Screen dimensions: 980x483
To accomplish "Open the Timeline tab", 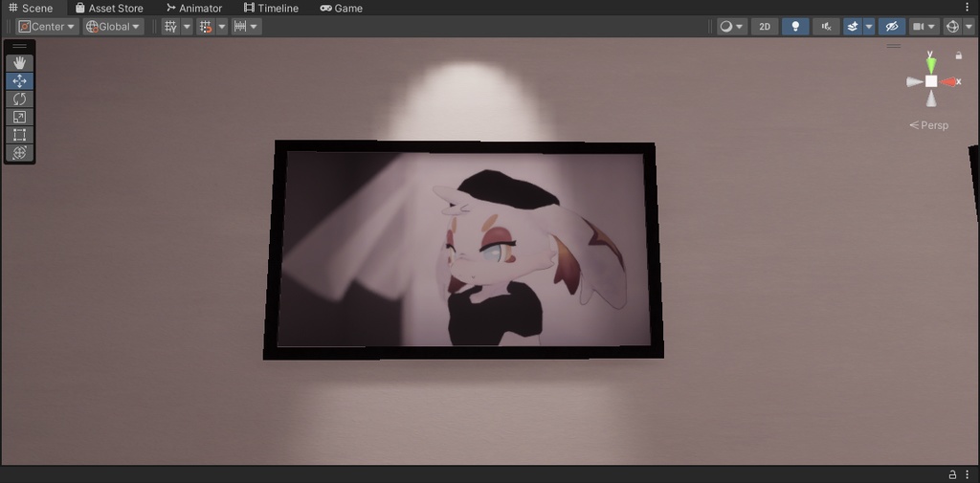I will coord(271,8).
